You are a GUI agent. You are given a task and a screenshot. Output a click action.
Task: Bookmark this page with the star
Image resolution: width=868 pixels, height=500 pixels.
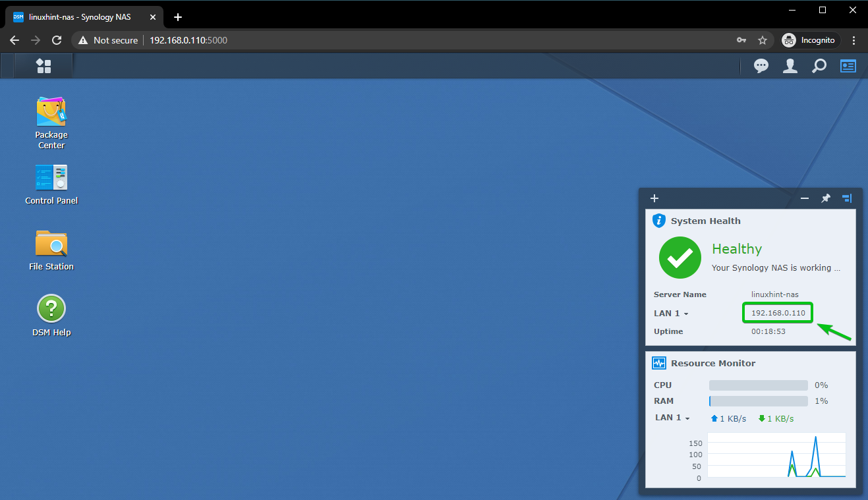(x=763, y=40)
